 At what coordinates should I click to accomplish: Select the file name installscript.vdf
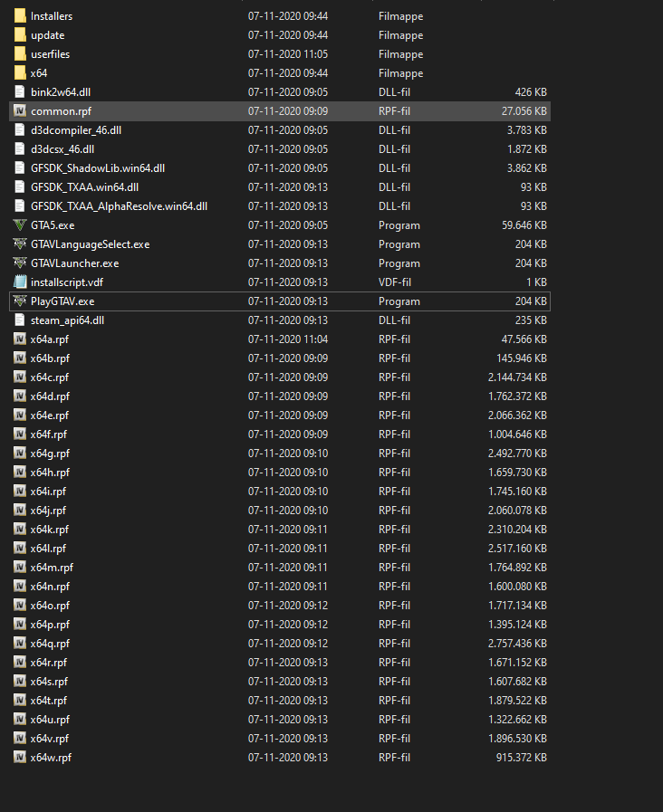[x=67, y=282]
